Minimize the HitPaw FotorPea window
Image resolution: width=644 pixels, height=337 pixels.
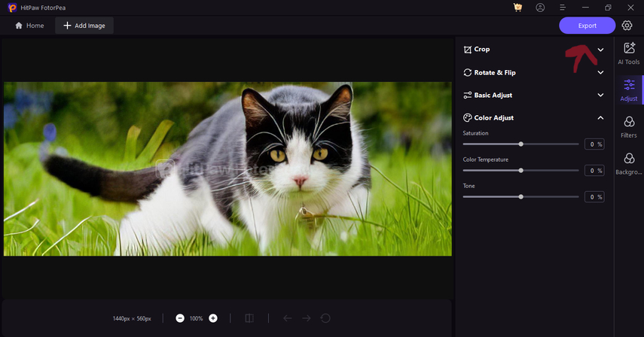coord(585,8)
